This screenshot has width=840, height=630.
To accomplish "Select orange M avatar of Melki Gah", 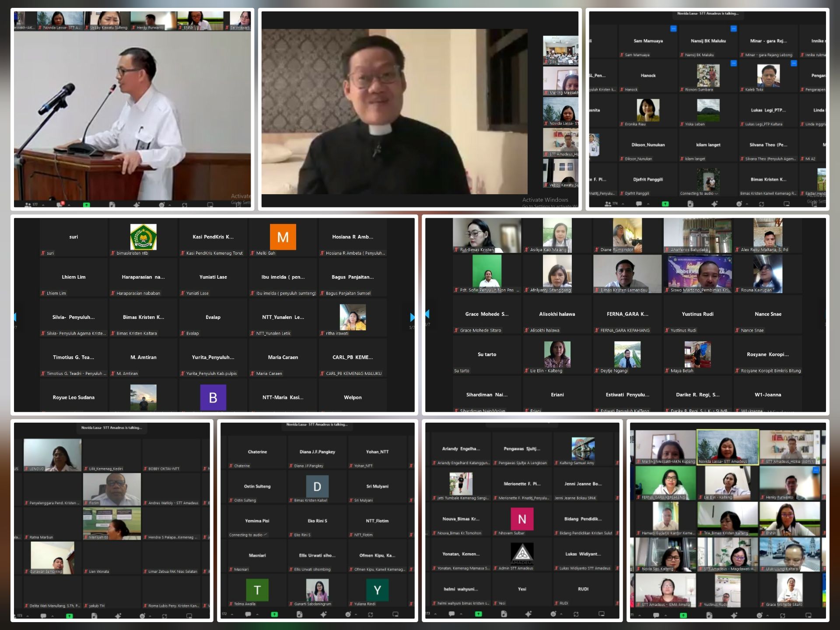I will [x=283, y=237].
